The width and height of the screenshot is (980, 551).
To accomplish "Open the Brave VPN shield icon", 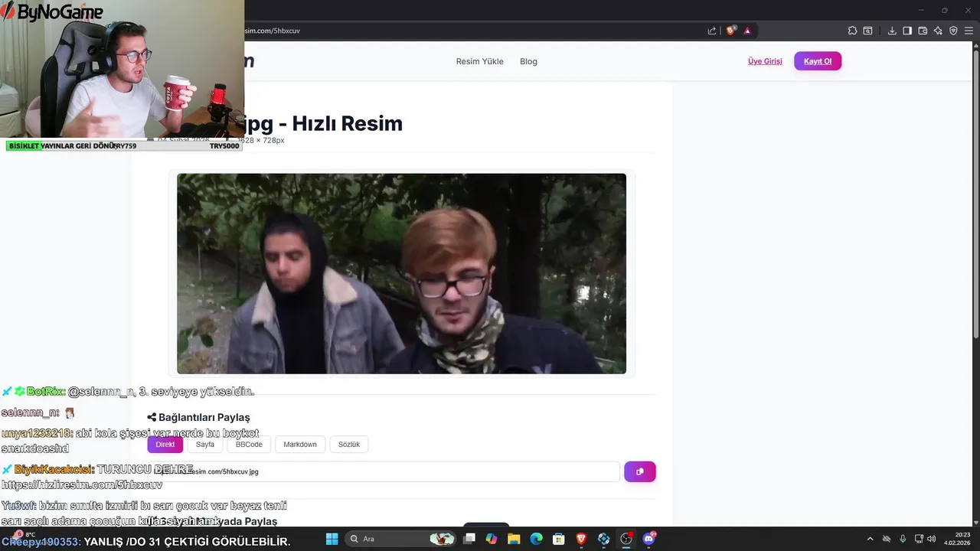I will [x=953, y=31].
